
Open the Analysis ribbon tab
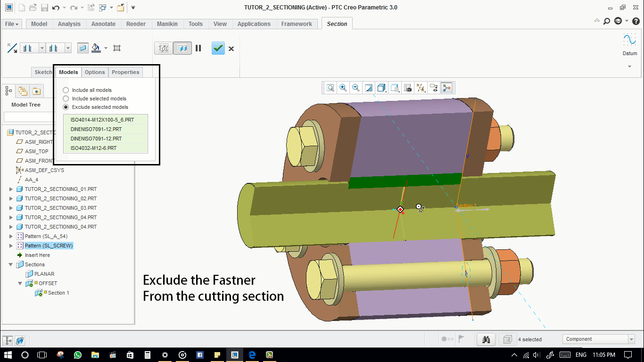pos(69,24)
